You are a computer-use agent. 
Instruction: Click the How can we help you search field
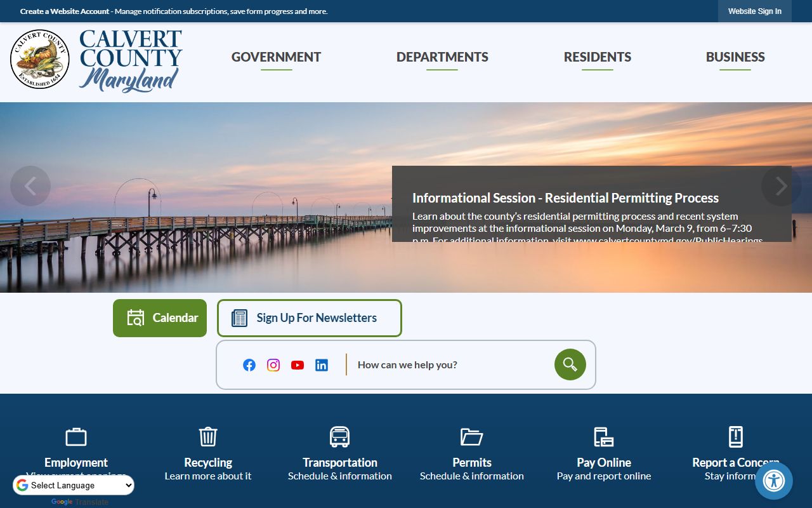pos(450,365)
